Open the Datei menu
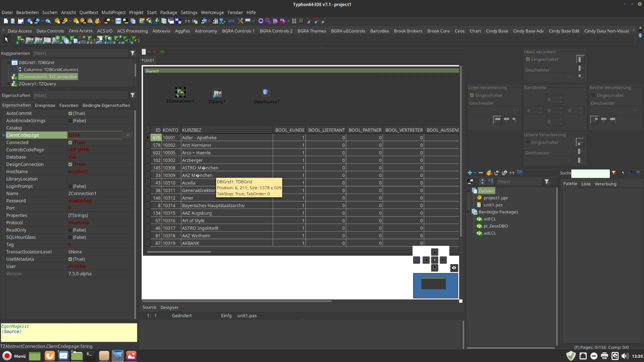 (7, 12)
